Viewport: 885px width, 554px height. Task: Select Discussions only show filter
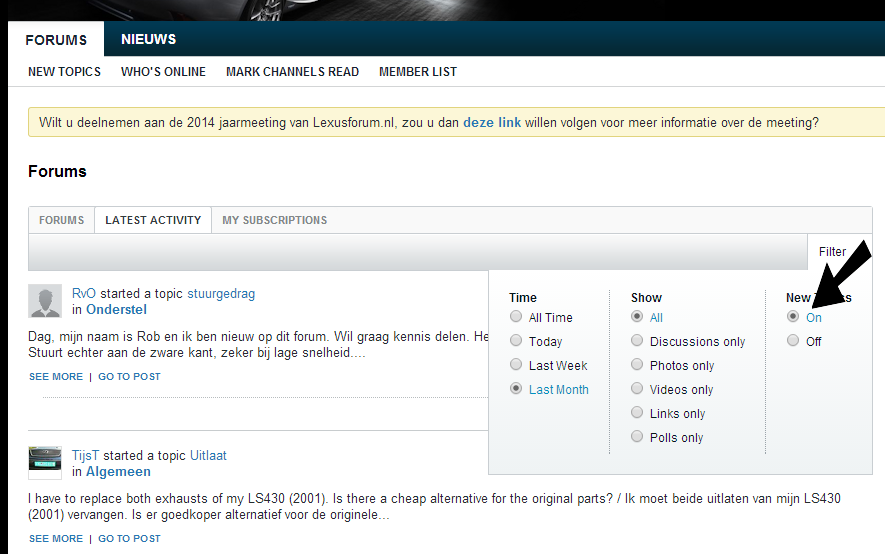pyautogui.click(x=637, y=341)
